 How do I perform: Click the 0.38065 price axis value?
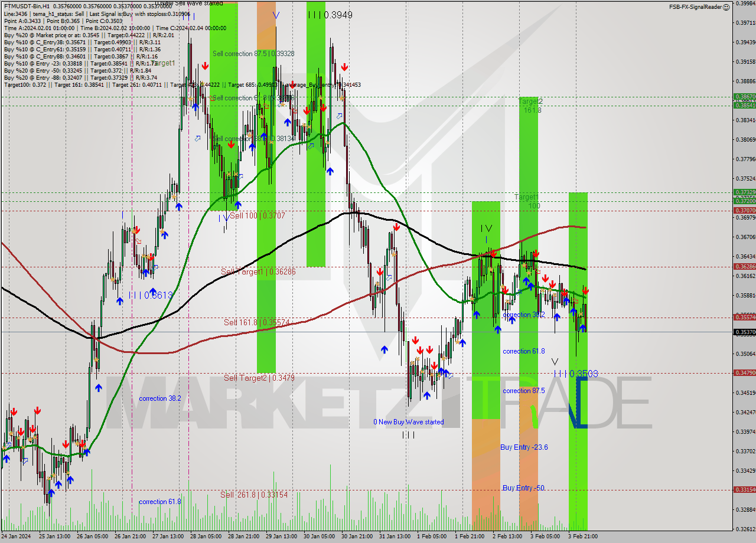[x=745, y=139]
